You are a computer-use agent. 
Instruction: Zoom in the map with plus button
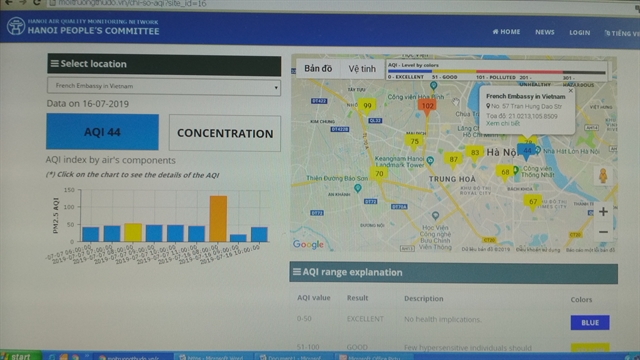[603, 212]
